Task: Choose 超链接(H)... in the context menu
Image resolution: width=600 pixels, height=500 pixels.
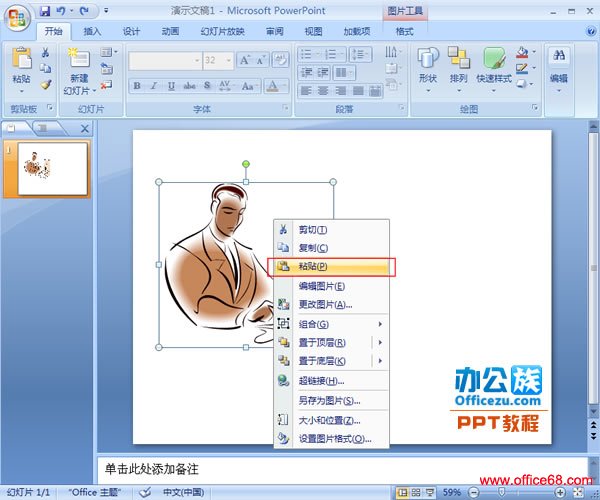Action: [x=331, y=381]
